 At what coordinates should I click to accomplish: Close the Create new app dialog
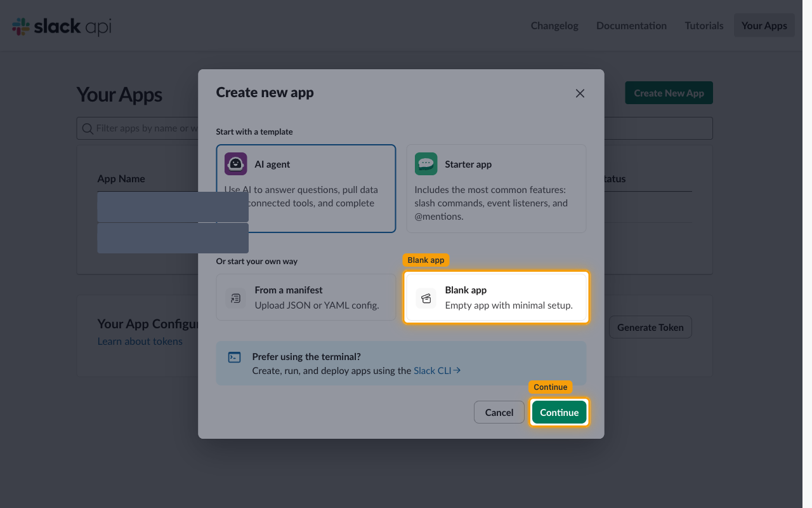click(x=580, y=93)
